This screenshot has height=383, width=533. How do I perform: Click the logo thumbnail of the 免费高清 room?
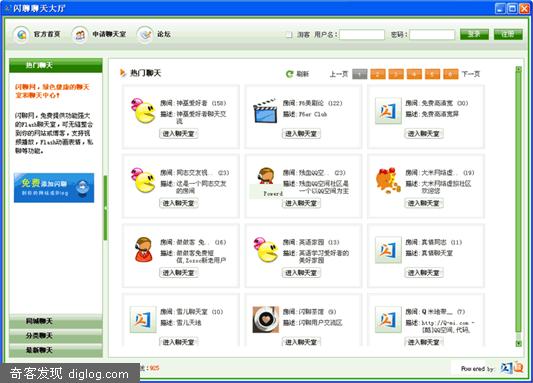pyautogui.click(x=388, y=111)
